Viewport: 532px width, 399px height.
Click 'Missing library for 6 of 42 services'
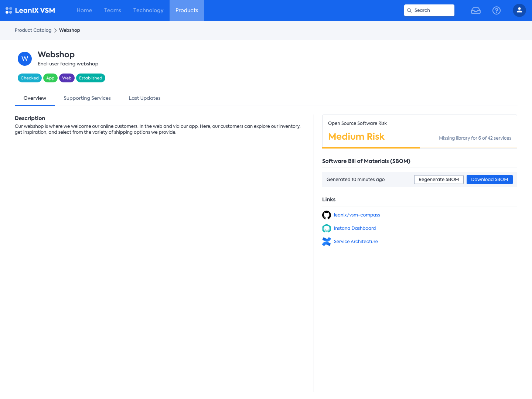point(475,138)
